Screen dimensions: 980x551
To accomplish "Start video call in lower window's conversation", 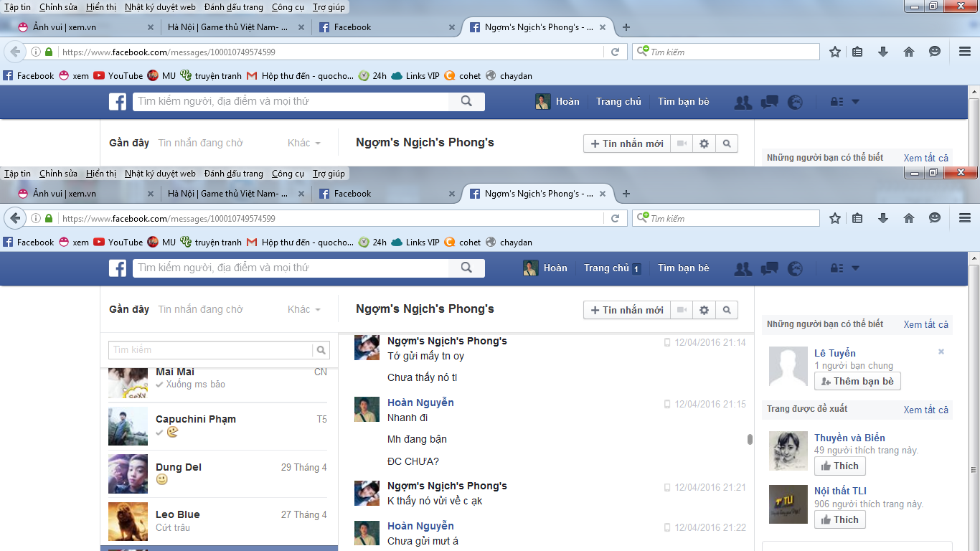I will coord(682,310).
